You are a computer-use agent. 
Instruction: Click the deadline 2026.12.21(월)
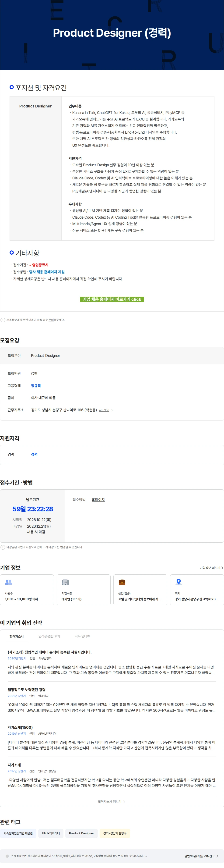pos(39,526)
